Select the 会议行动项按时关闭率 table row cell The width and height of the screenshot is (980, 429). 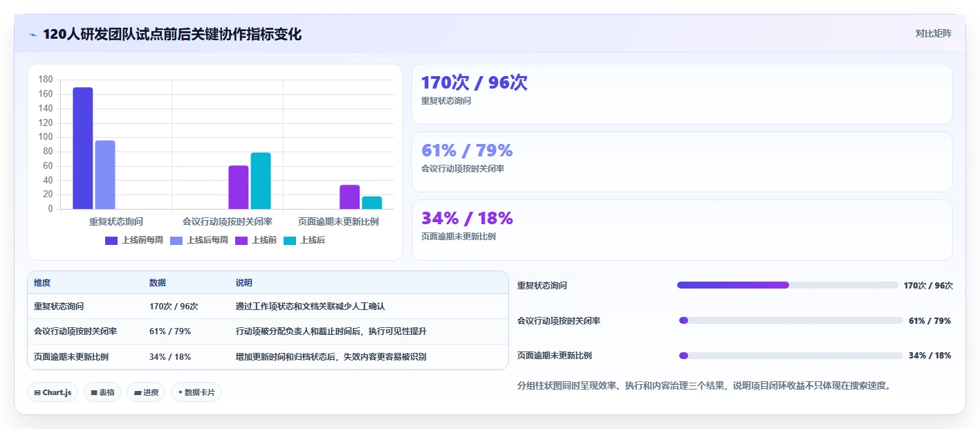pyautogui.click(x=75, y=331)
